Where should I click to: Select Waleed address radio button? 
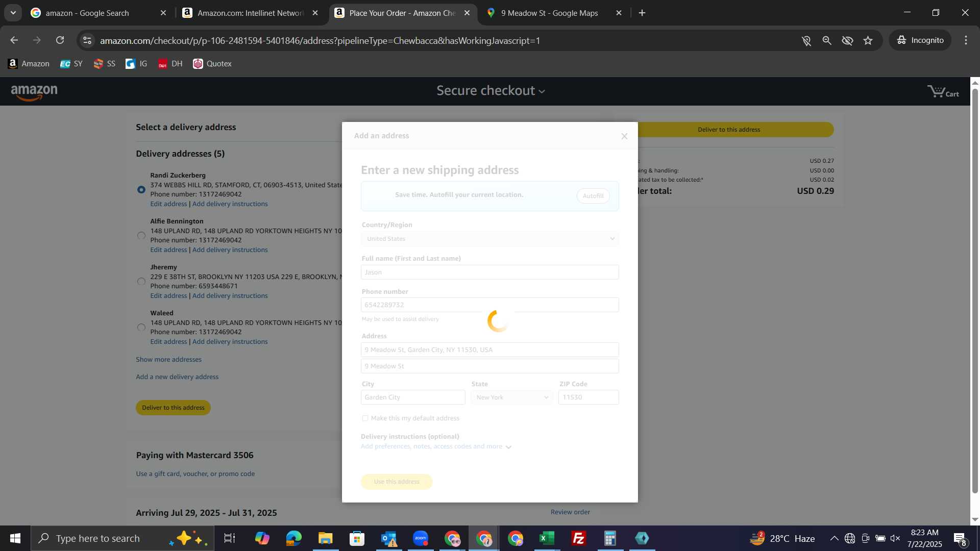(141, 328)
